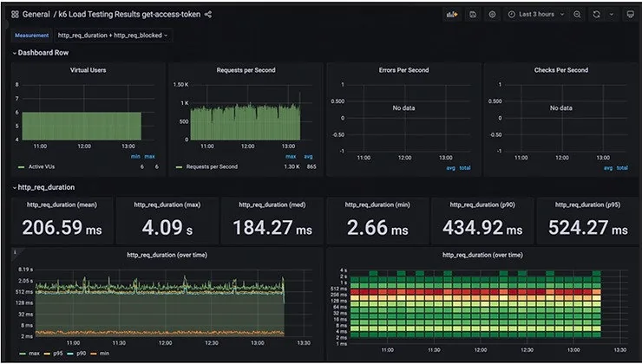Click k6 Load Testing Results title
642x364 pixels.
point(129,15)
